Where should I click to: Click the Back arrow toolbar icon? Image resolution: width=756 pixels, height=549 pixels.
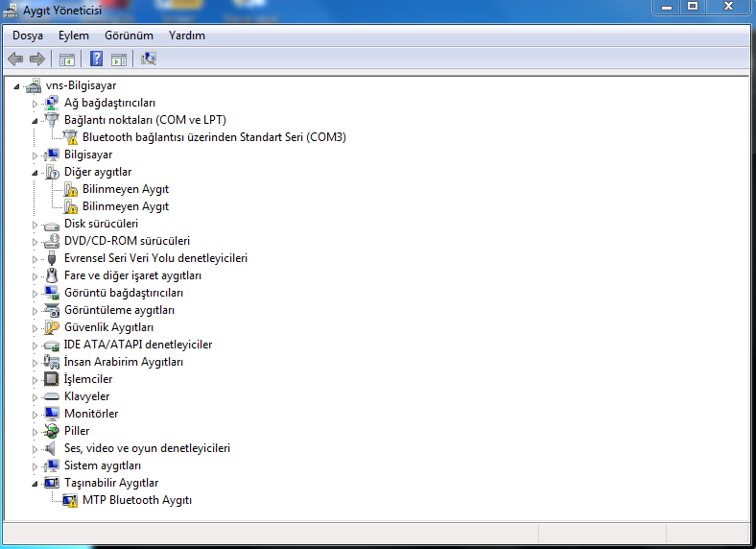[x=15, y=59]
